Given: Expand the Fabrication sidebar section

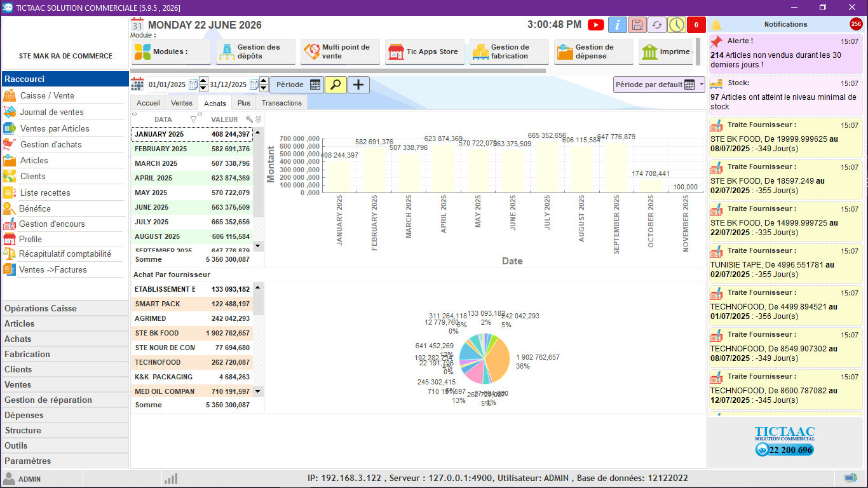Looking at the screenshot, I should tap(65, 354).
